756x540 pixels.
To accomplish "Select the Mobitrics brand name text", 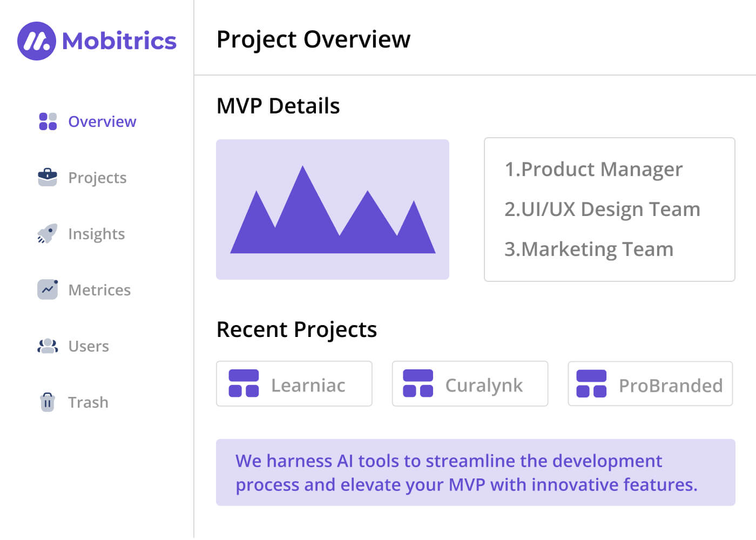I will click(119, 41).
